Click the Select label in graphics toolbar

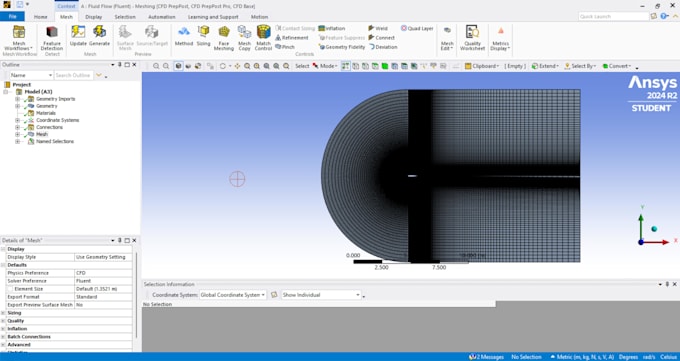(x=302, y=66)
